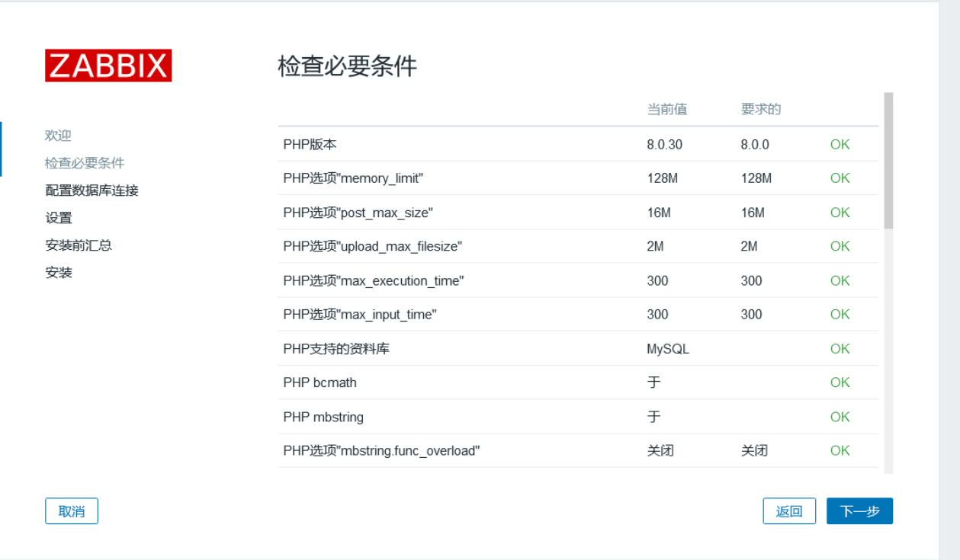Click OK status for PHP bcmath
Screen dimensions: 960x560
tap(840, 382)
